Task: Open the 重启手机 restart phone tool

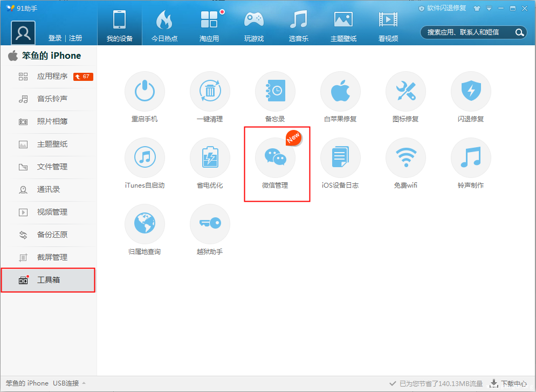Action: [145, 91]
